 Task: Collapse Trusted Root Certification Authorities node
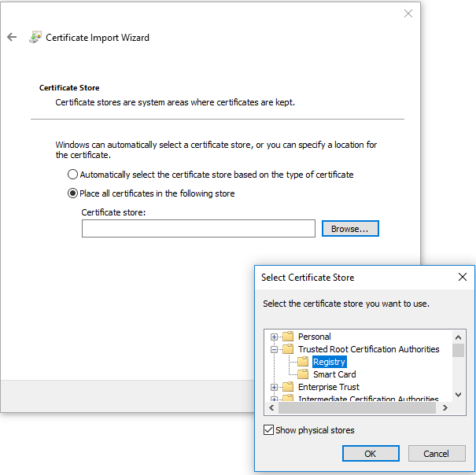(x=275, y=349)
